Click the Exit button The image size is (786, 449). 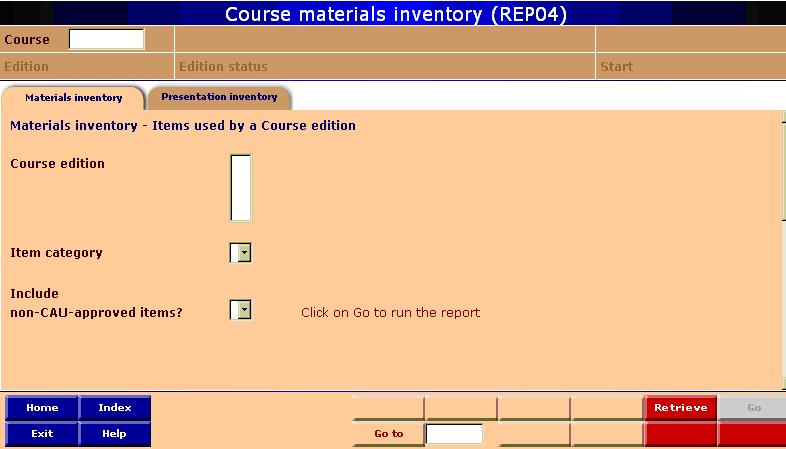pyautogui.click(x=42, y=434)
